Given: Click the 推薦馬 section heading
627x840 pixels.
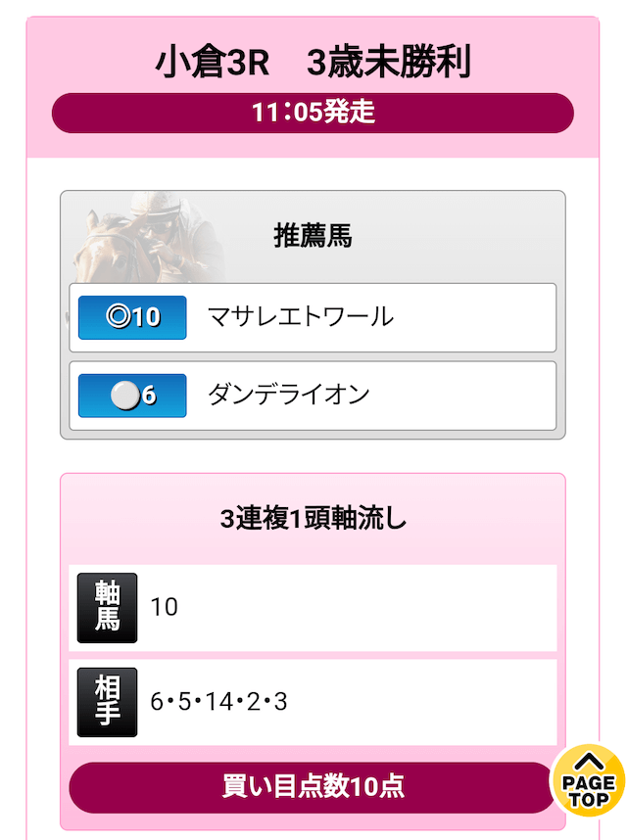Looking at the screenshot, I should [313, 236].
